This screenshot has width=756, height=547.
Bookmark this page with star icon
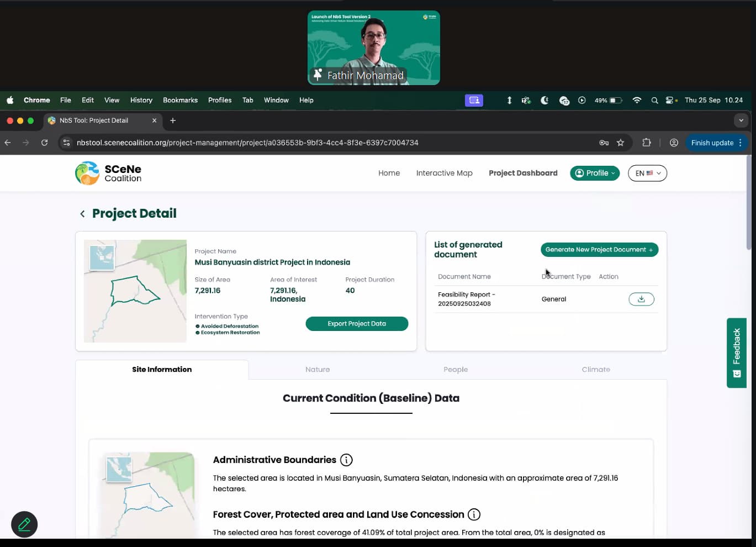click(621, 143)
